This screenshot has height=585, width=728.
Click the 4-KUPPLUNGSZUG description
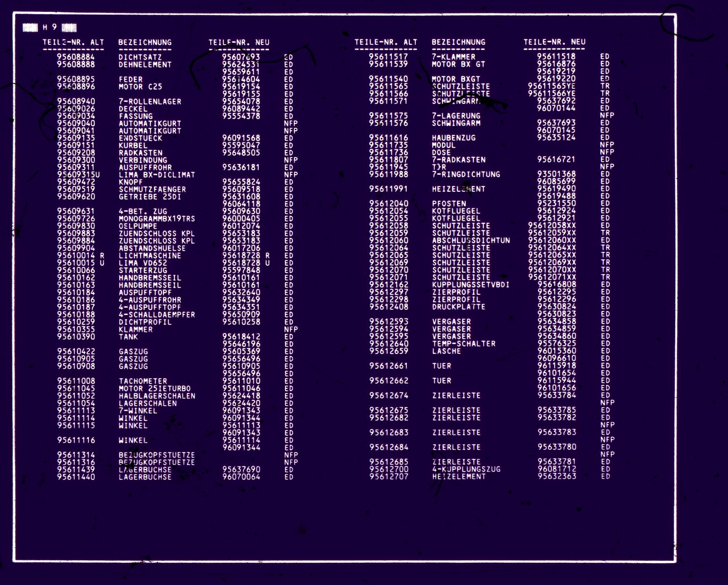point(466,469)
